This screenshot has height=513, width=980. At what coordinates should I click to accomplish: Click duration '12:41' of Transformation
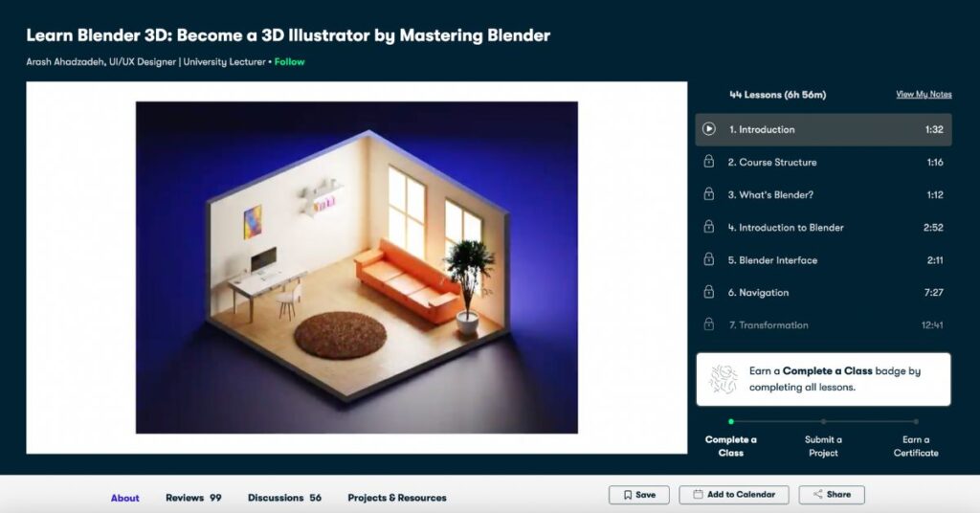pyautogui.click(x=932, y=324)
